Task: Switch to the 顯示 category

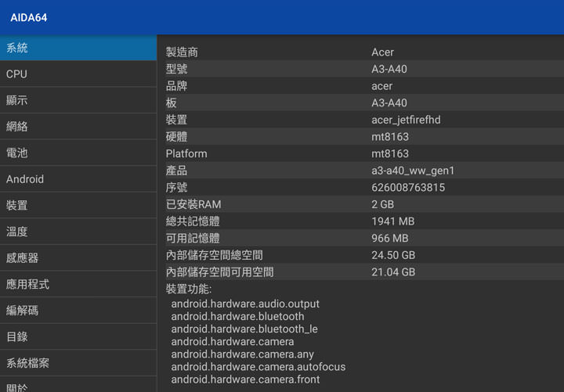Action: click(78, 100)
